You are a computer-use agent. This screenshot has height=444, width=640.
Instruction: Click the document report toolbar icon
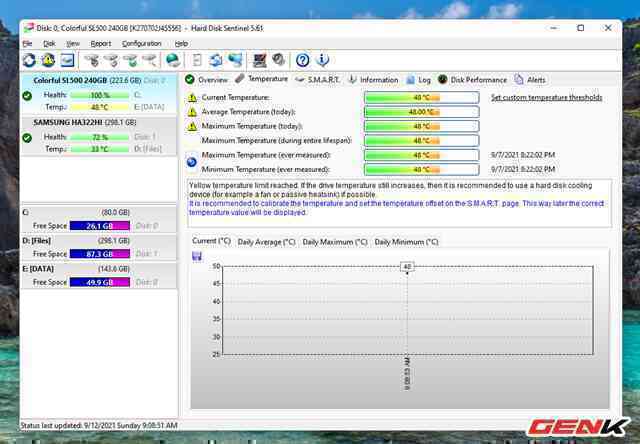pyautogui.click(x=197, y=60)
